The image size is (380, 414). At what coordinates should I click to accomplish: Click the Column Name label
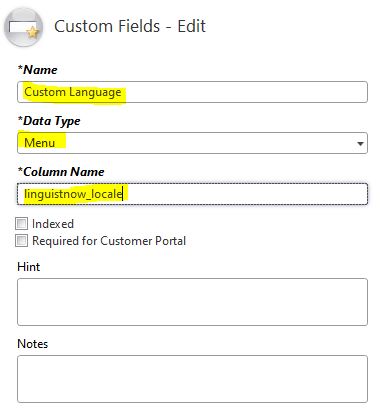click(x=61, y=172)
